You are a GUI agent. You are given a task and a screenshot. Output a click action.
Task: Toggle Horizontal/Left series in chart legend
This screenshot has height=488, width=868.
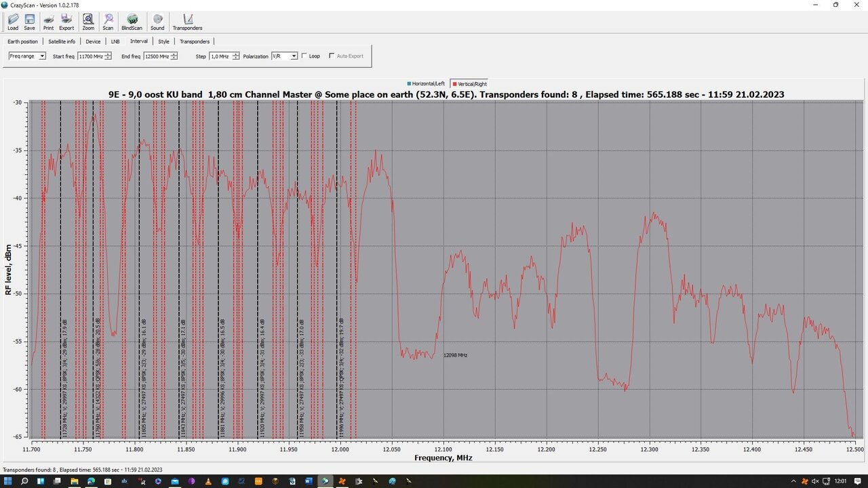[x=426, y=84]
